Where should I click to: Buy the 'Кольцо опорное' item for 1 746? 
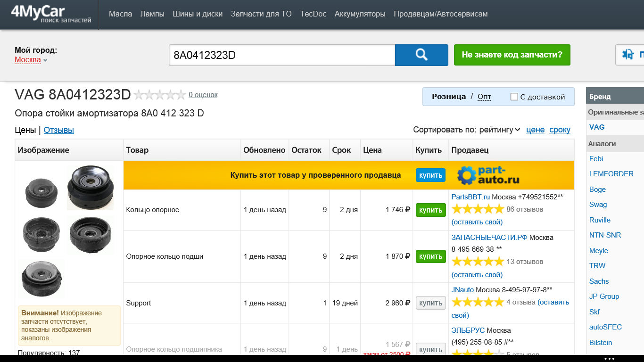point(430,210)
